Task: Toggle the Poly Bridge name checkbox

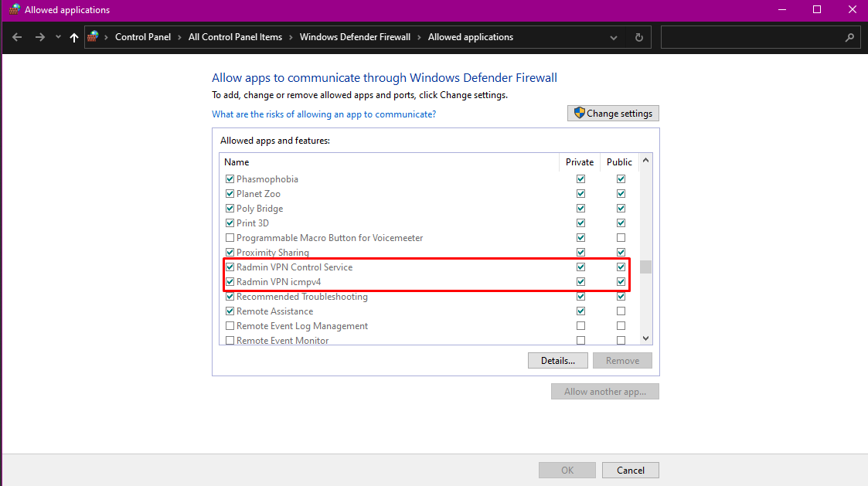Action: click(230, 208)
